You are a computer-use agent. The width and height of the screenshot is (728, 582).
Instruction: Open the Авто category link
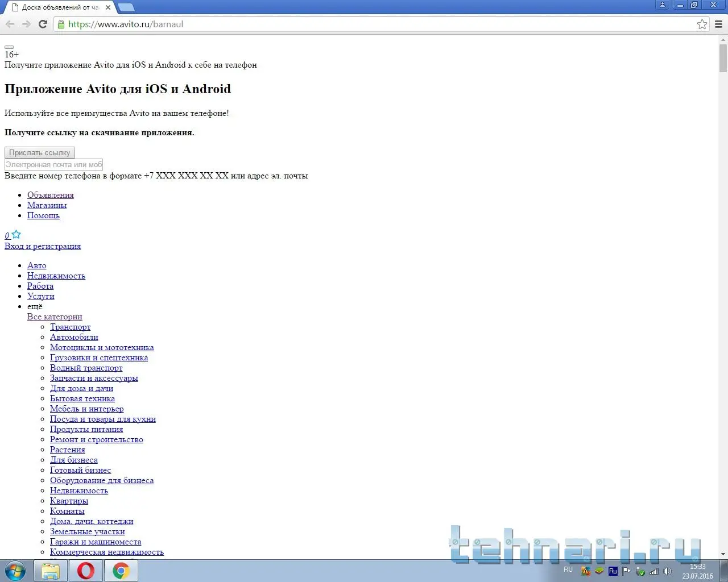37,265
